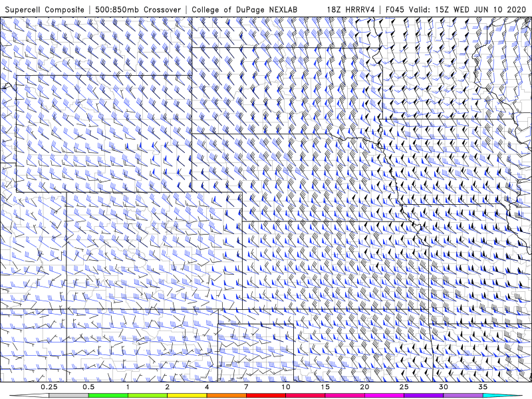Click the '35' colorbar label
The image size is (532, 399).
[x=483, y=387]
